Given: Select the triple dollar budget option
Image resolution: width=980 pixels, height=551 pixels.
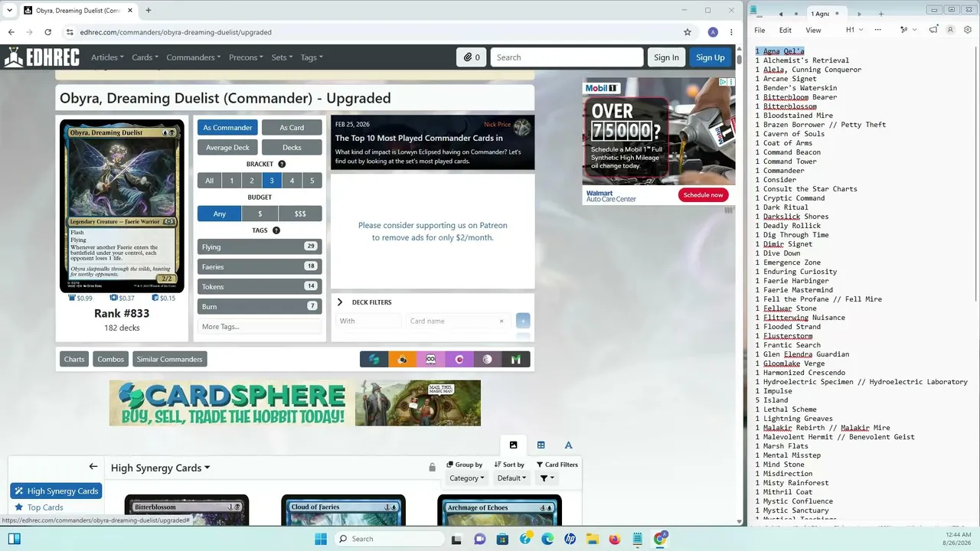Looking at the screenshot, I should [300, 214].
